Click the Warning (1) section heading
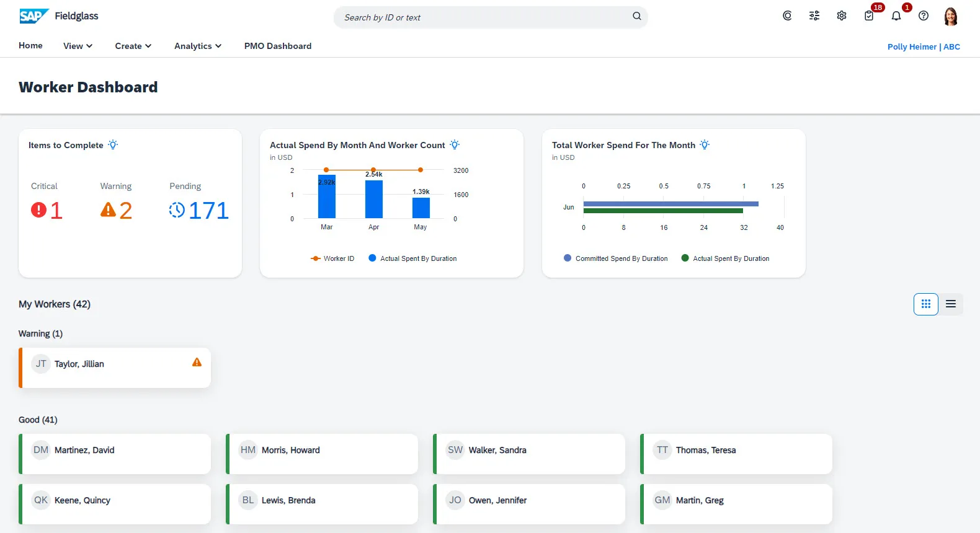Screen dimensions: 980x533 point(40,333)
